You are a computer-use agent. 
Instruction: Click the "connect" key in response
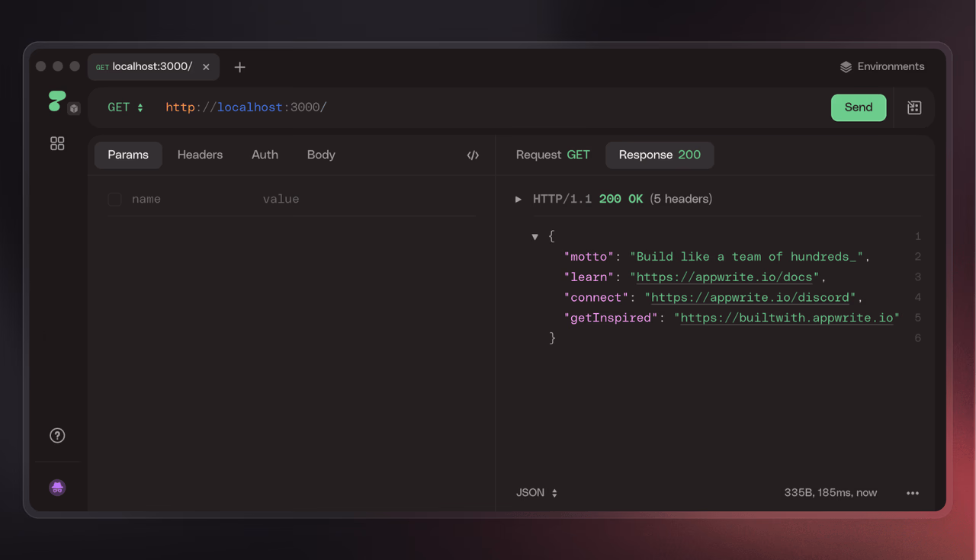[x=597, y=298]
